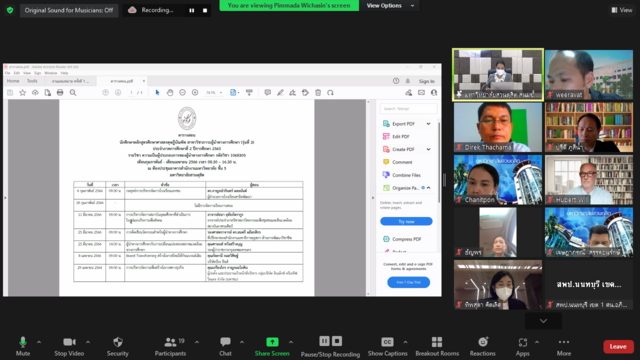Open the More options menu

tap(564, 346)
